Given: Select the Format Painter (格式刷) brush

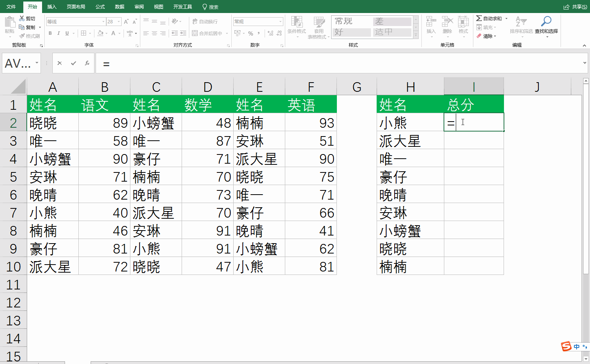Looking at the screenshot, I should [22, 36].
